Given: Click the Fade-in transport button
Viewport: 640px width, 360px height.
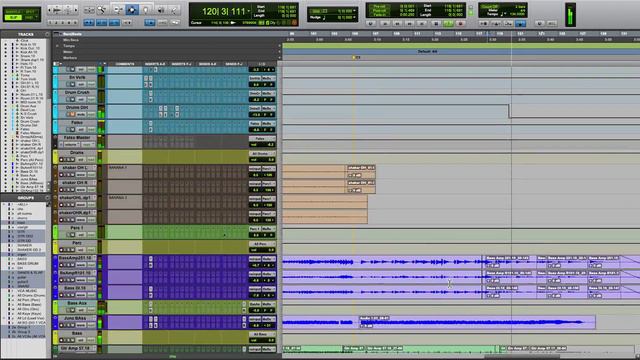Looking at the screenshot, I should click(x=379, y=15).
